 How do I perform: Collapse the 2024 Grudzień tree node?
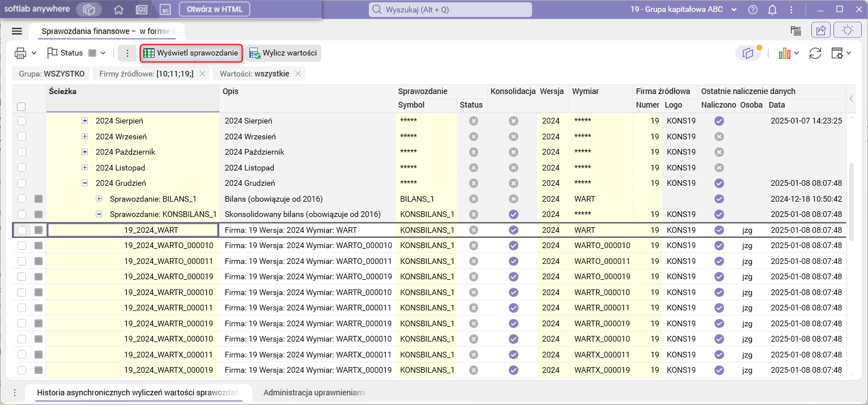pyautogui.click(x=85, y=183)
